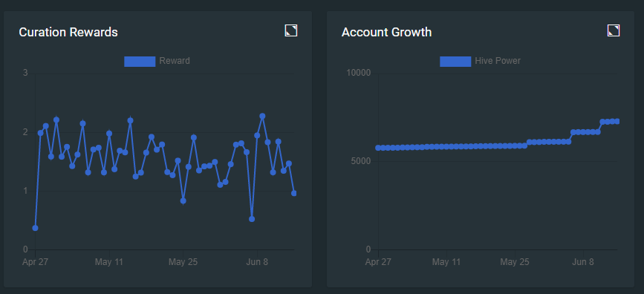This screenshot has width=644, height=294.
Task: Click the Account Growth title
Action: tap(386, 32)
